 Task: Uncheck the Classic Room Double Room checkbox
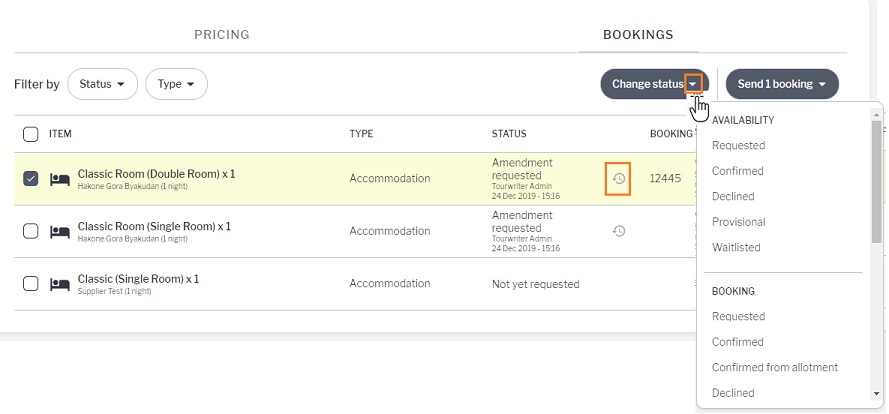pyautogui.click(x=31, y=179)
